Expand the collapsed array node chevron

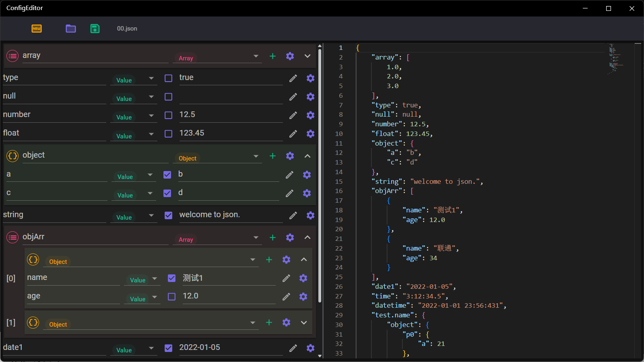coord(308,56)
